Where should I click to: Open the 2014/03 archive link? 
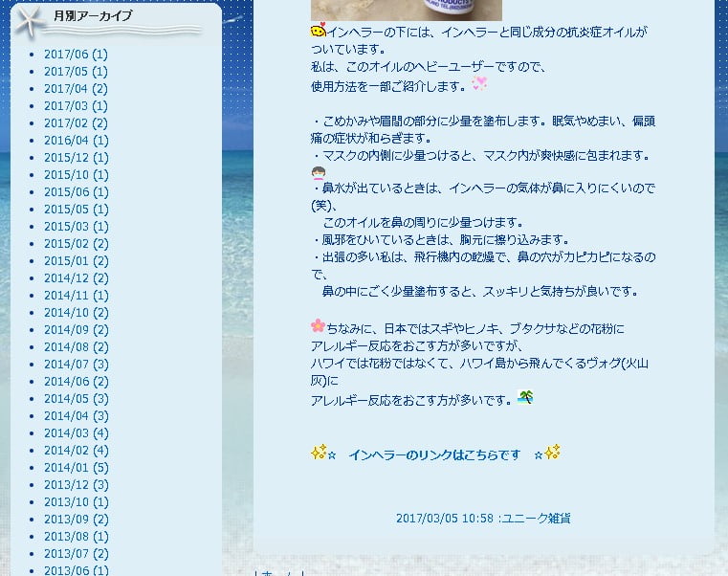click(x=77, y=432)
